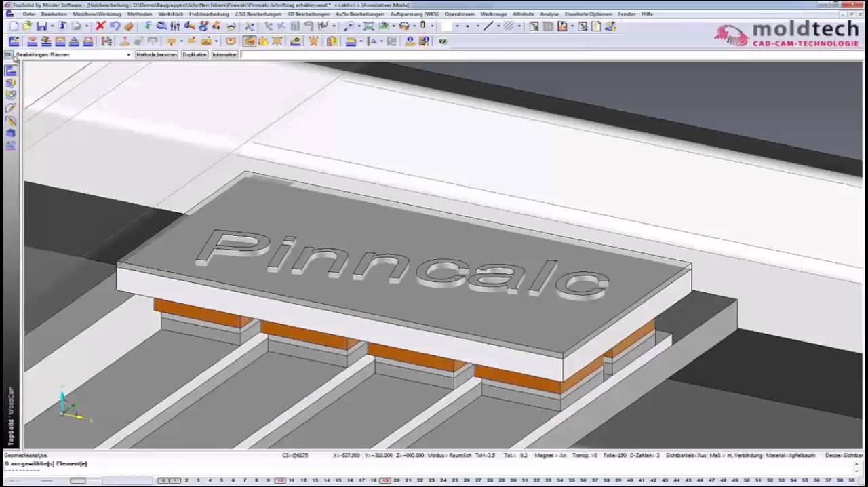Click the Tol.= 0.2 status field

[x=515, y=456]
